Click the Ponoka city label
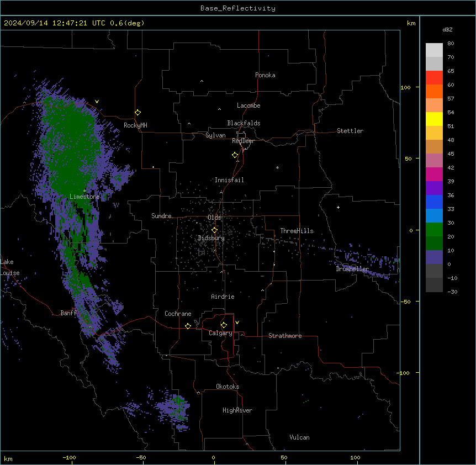This screenshot has height=465, width=476. click(x=265, y=75)
